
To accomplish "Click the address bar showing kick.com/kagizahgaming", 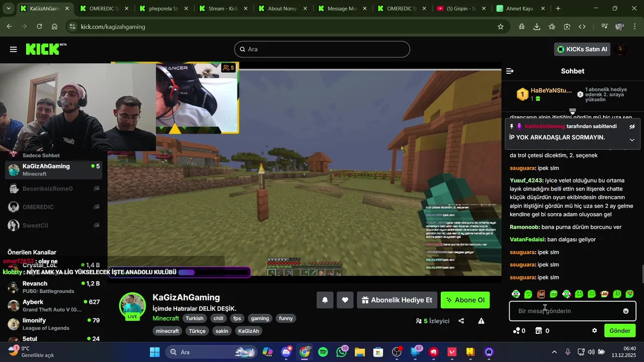I will click(287, 27).
